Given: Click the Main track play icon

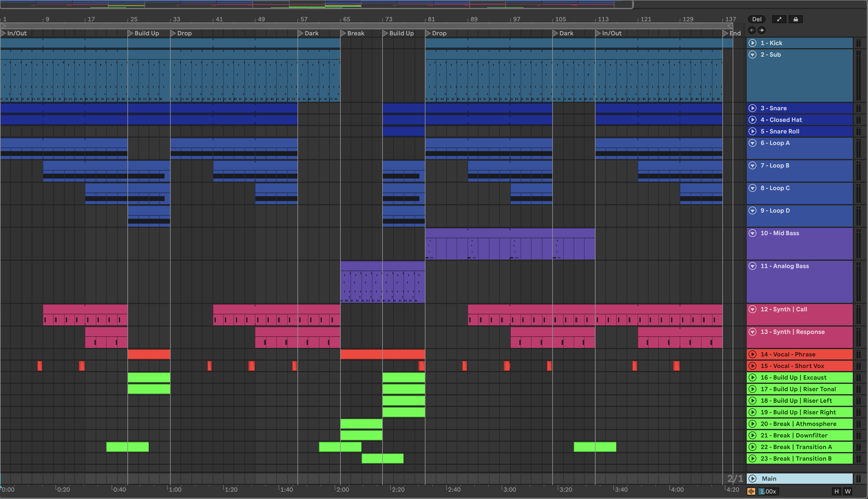Looking at the screenshot, I should [x=752, y=478].
